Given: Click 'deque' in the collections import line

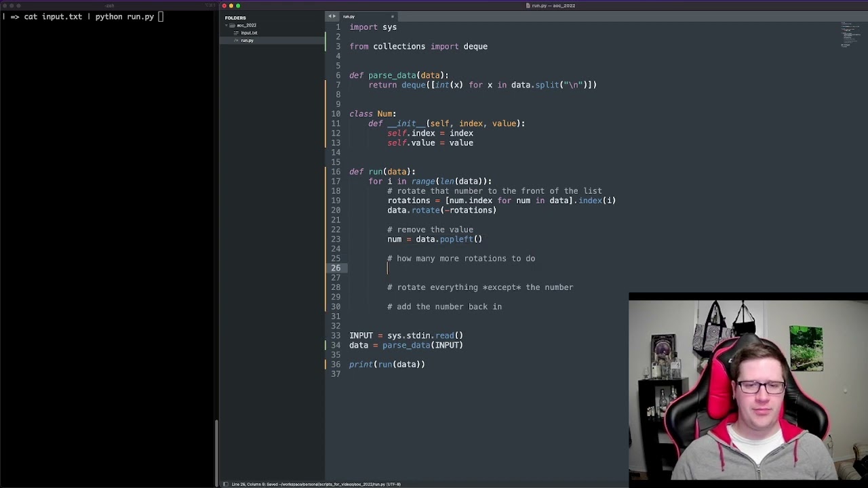Looking at the screenshot, I should click(x=475, y=46).
